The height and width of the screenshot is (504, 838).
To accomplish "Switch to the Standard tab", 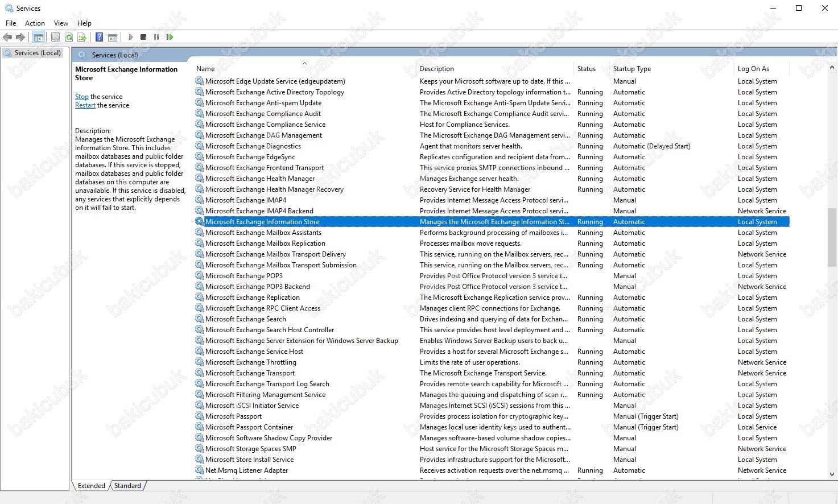I will point(127,486).
